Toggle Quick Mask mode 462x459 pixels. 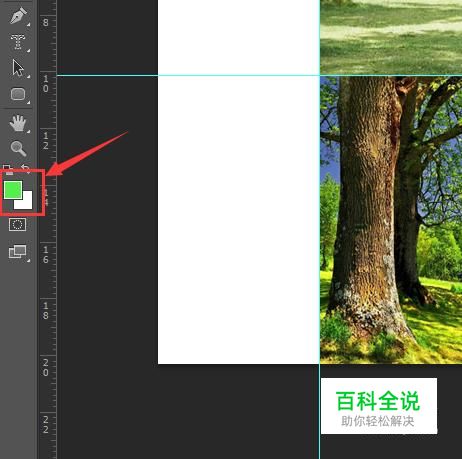(17, 225)
